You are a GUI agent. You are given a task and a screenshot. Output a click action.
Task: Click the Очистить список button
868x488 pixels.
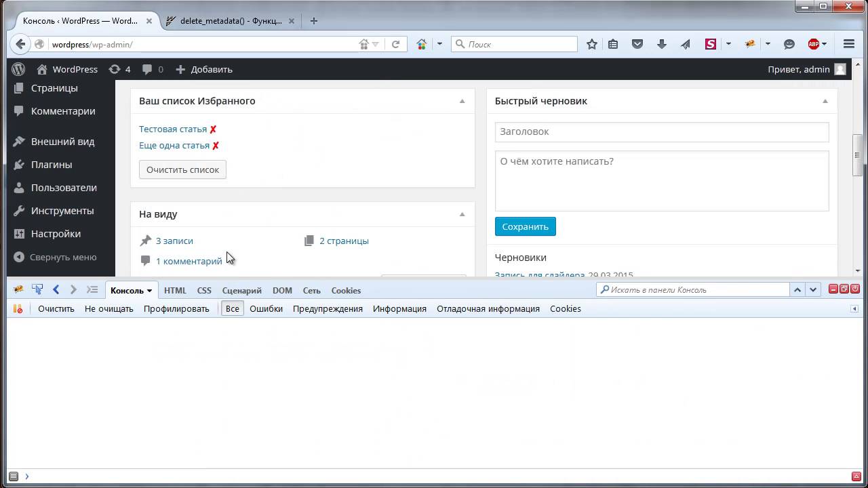182,169
